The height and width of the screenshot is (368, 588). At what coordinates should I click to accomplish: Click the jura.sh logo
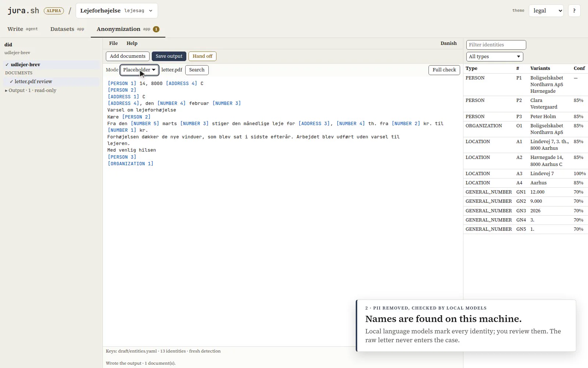coord(23,11)
